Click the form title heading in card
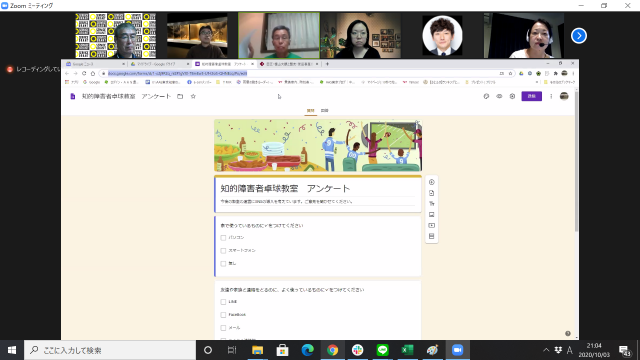Viewport: 640px width, 360px height. (x=285, y=189)
